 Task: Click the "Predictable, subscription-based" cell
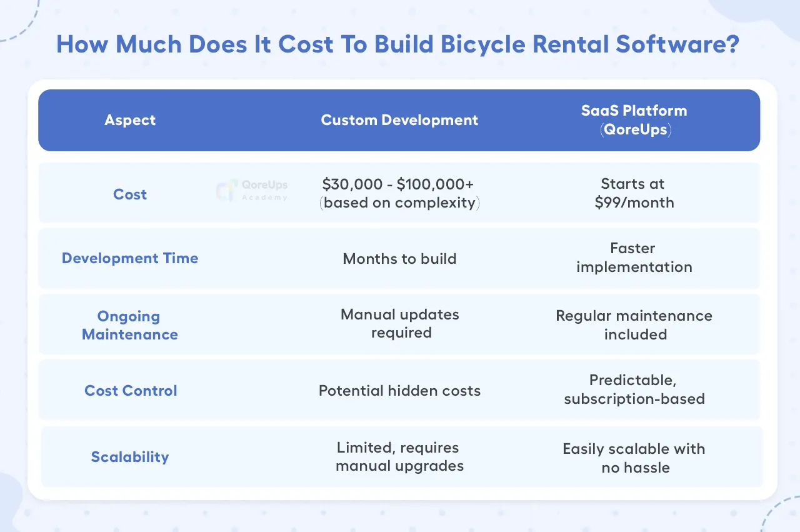pyautogui.click(x=634, y=389)
